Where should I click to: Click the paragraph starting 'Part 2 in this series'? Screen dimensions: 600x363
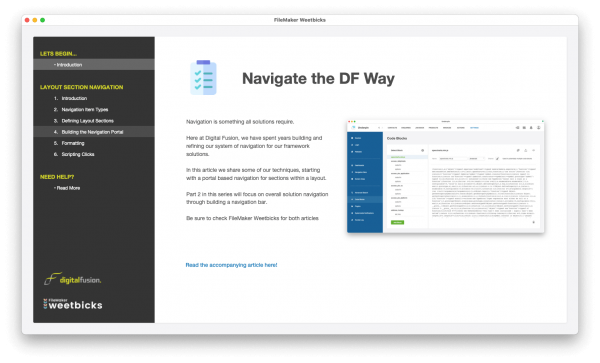(257, 198)
